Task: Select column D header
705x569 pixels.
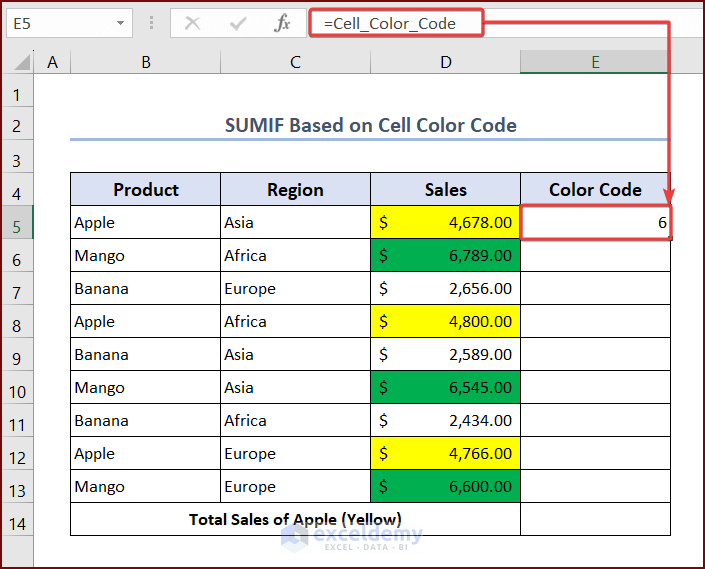Action: 445,62
